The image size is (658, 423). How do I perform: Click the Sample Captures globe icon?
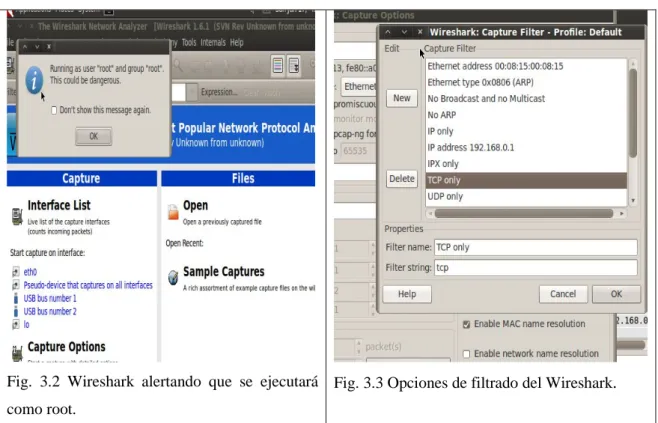[x=173, y=277]
